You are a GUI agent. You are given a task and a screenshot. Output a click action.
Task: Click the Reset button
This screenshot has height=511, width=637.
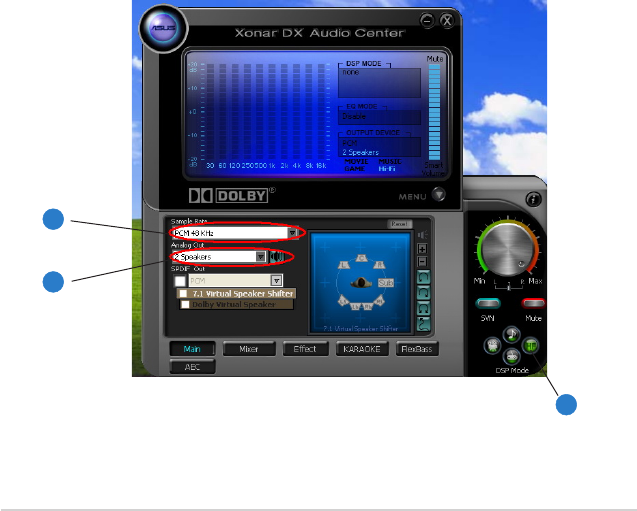(399, 224)
